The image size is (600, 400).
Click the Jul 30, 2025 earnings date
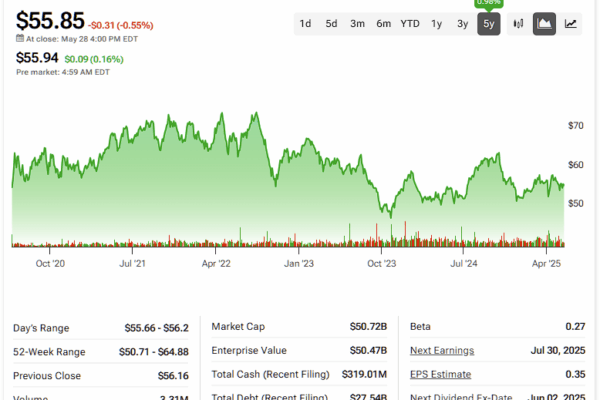tap(558, 350)
